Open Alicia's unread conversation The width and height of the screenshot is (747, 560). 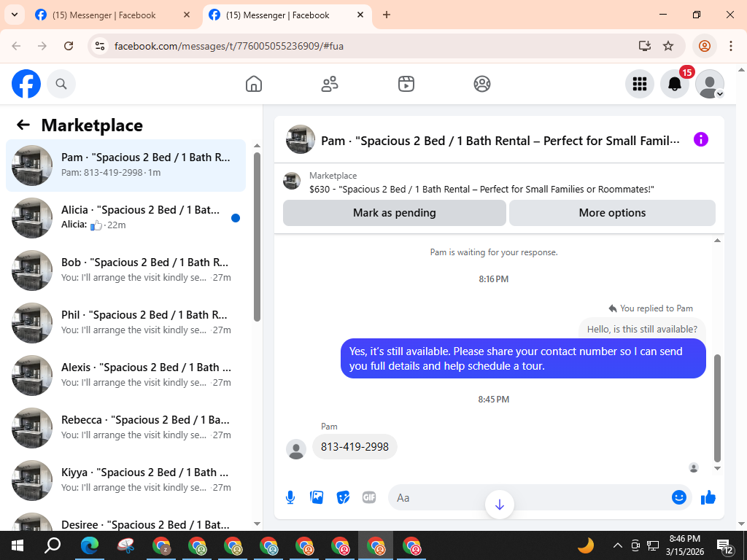[x=125, y=217]
